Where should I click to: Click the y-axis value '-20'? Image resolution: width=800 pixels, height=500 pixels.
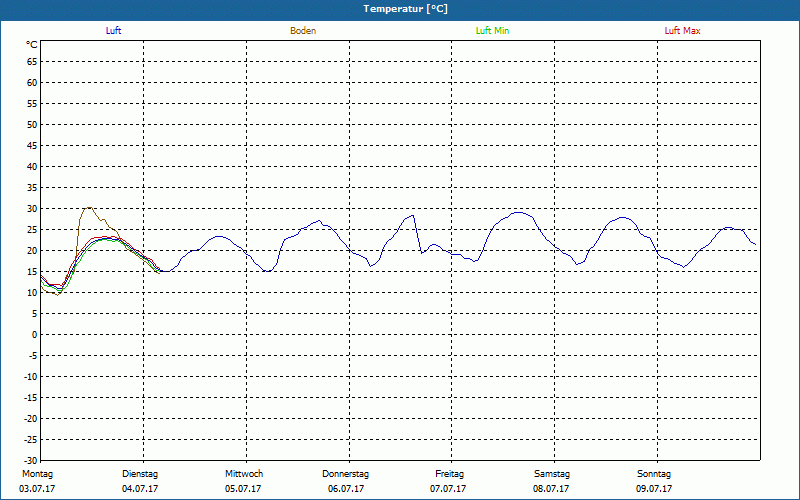tap(31, 418)
